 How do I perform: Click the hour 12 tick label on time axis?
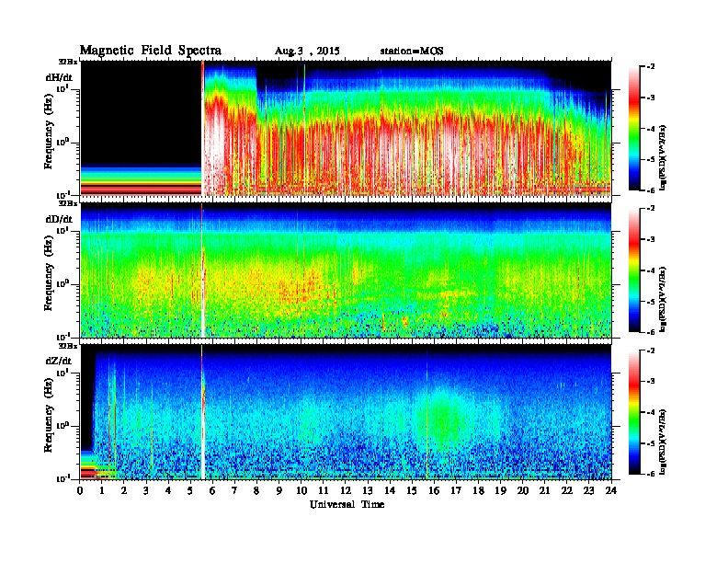346,490
